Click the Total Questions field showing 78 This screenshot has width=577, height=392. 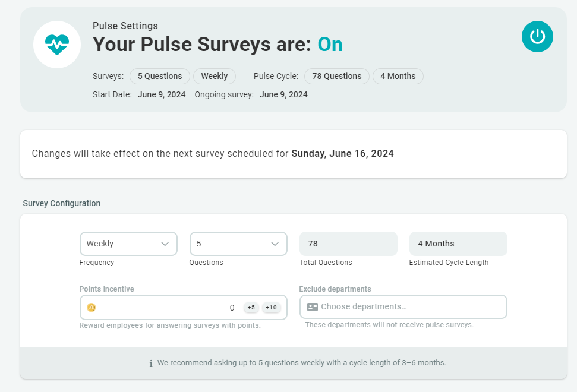348,244
